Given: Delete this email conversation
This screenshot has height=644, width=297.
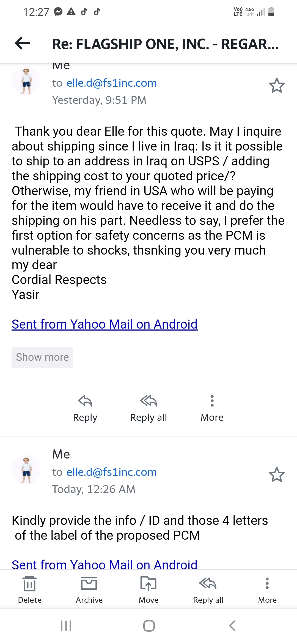Looking at the screenshot, I should click(30, 589).
